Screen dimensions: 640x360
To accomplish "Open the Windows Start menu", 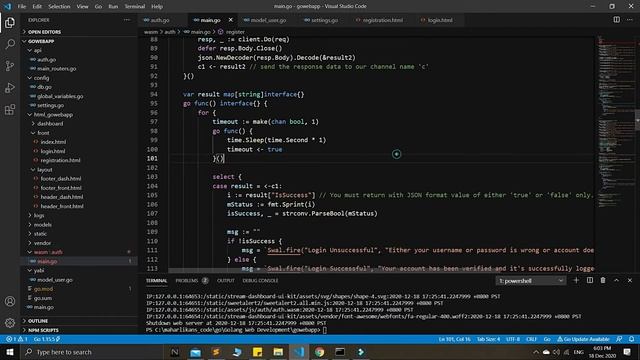I will [10, 352].
